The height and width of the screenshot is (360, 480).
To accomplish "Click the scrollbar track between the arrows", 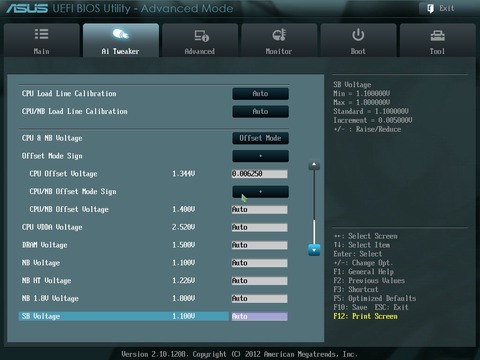I will point(314,207).
